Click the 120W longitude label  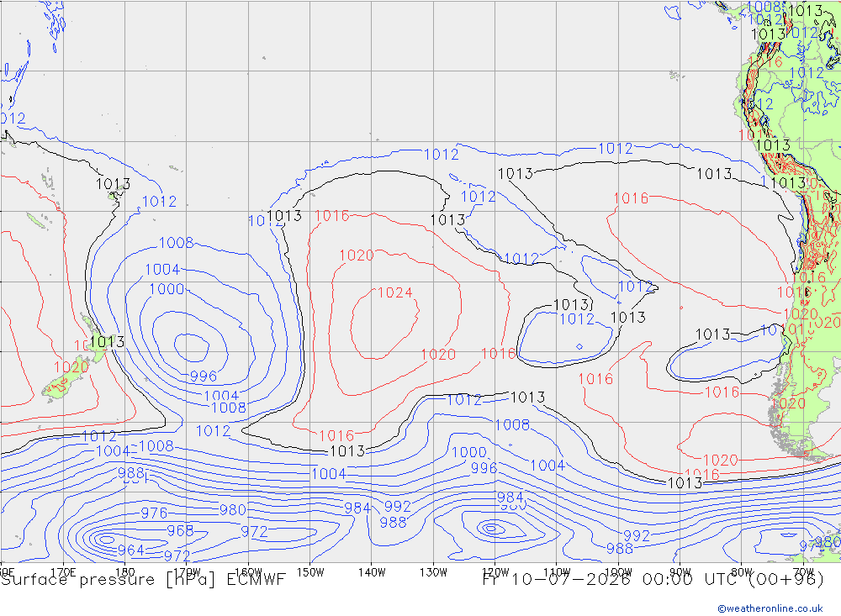(x=495, y=572)
